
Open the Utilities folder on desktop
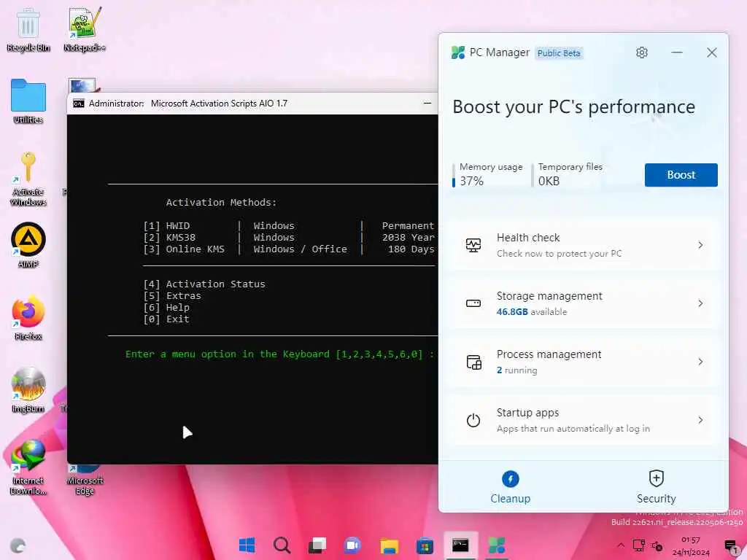coord(28,101)
